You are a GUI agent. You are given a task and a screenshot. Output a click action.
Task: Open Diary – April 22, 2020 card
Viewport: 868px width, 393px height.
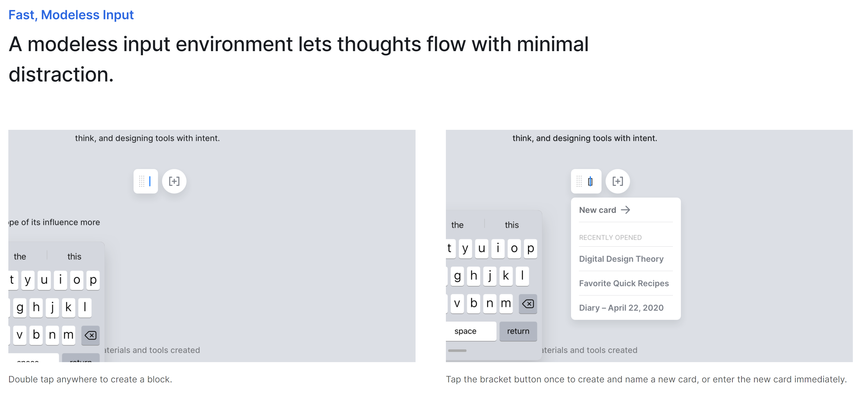(x=621, y=308)
